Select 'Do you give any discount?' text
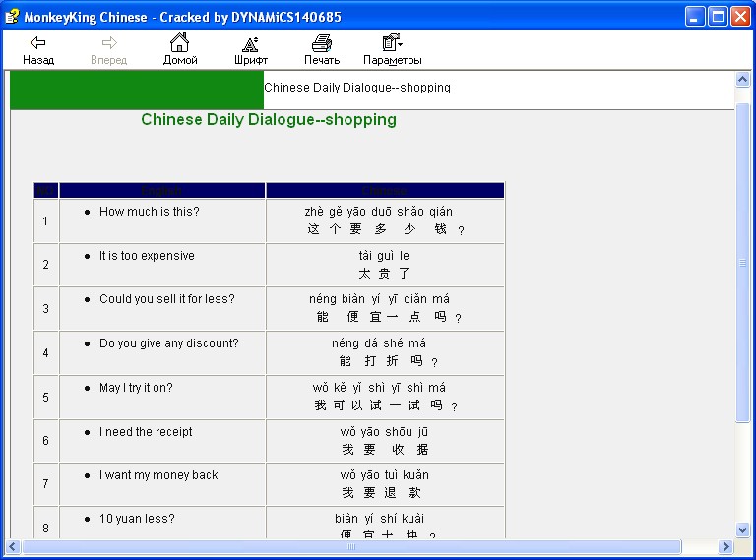Viewport: 756px width, 560px height. (x=168, y=343)
